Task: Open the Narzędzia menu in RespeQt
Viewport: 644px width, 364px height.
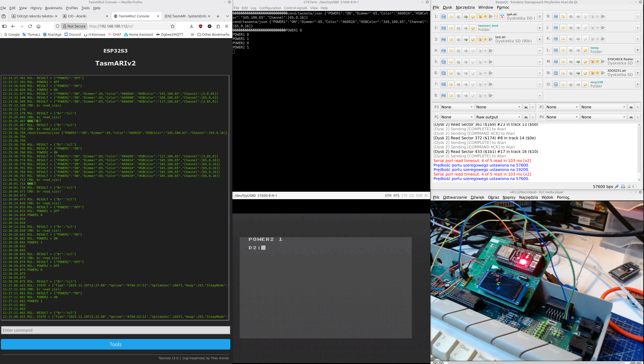Action: (465, 7)
